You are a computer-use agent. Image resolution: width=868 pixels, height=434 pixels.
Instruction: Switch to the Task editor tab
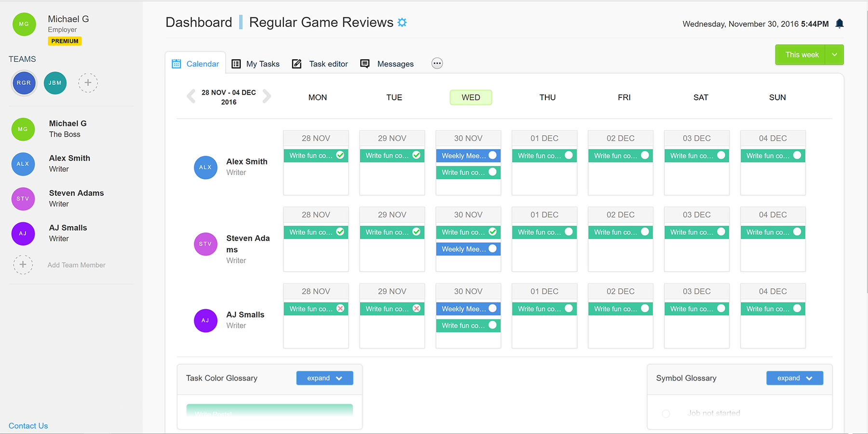pos(320,64)
